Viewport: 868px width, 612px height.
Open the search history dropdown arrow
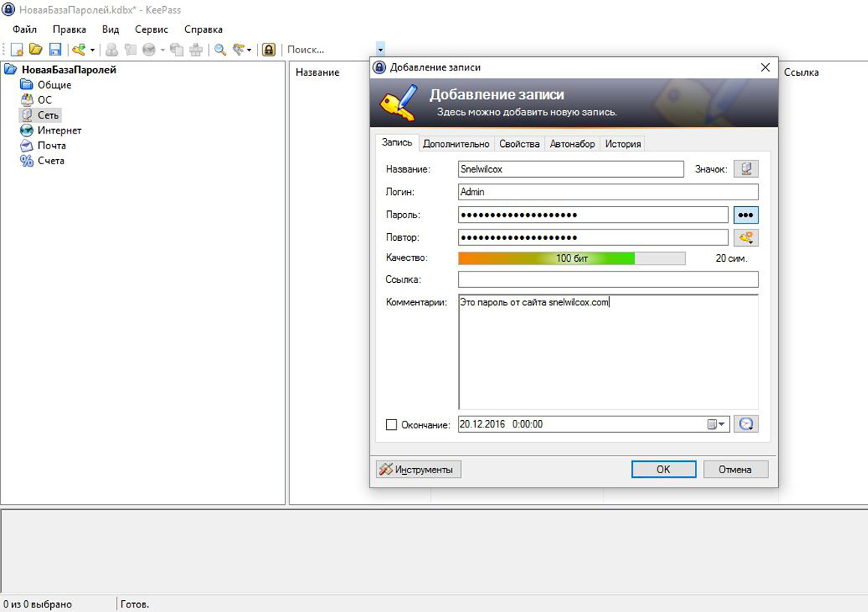tap(379, 49)
